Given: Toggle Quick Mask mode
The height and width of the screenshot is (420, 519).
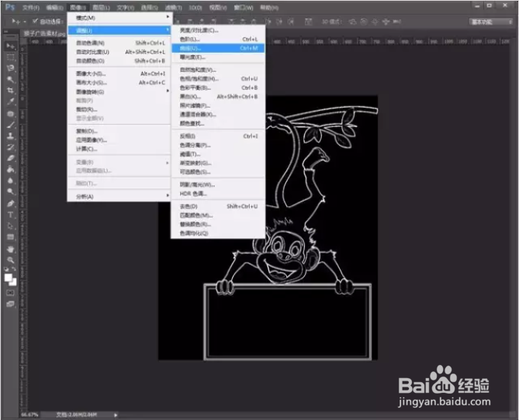Looking at the screenshot, I should pos(10,293).
